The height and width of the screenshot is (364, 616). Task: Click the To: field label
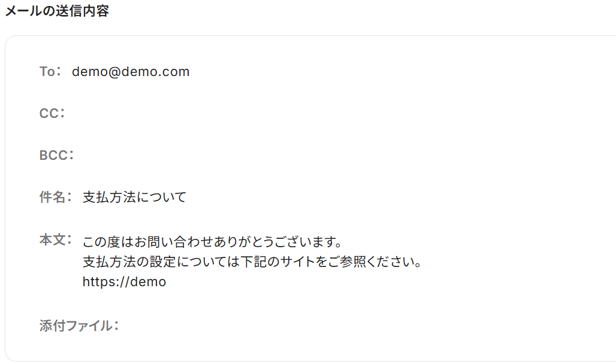(x=50, y=72)
